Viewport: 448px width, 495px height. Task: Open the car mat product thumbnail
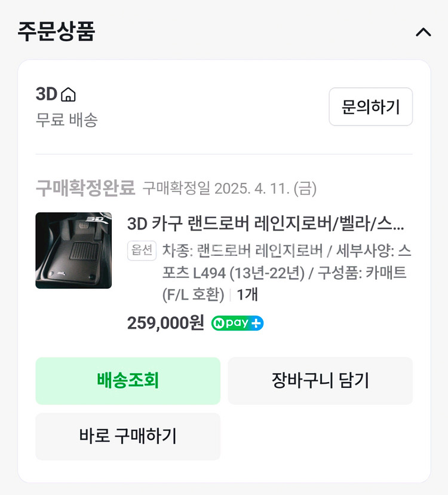click(x=73, y=250)
